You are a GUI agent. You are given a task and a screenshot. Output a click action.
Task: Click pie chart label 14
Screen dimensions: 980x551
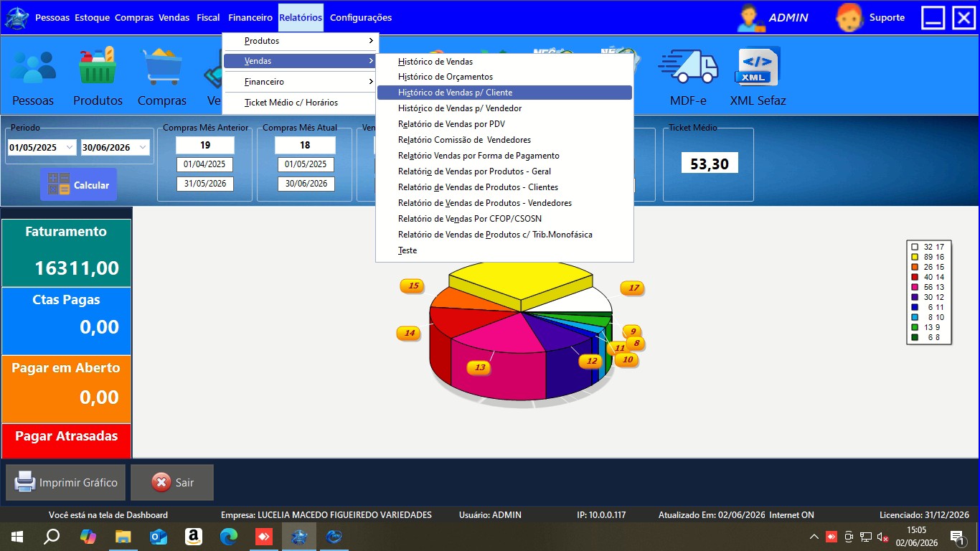tap(409, 333)
